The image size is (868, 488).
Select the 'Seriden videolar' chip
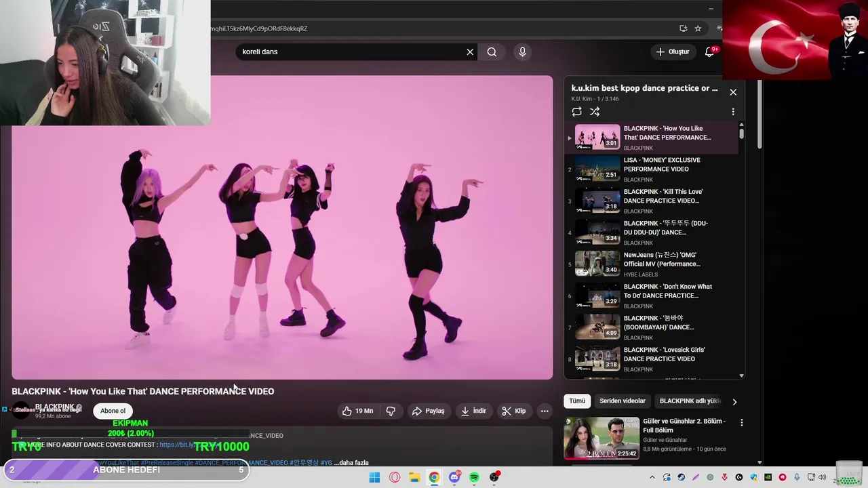coord(623,401)
